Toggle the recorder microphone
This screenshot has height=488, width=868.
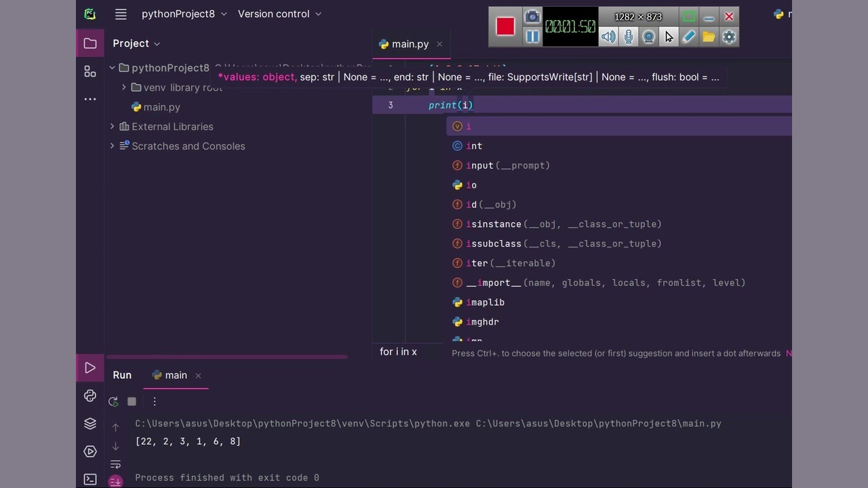pos(629,37)
